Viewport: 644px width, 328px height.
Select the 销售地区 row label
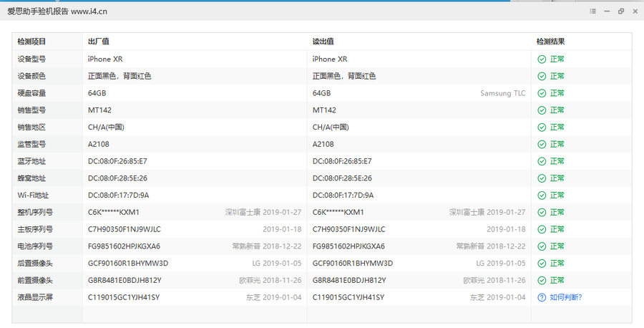[x=31, y=127]
